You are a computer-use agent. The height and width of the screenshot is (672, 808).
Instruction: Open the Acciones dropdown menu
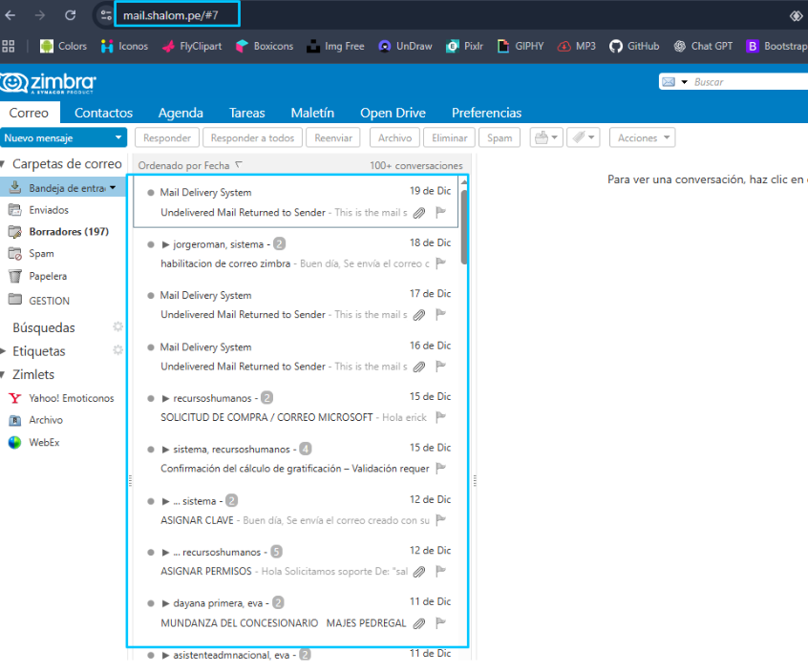[x=642, y=137]
